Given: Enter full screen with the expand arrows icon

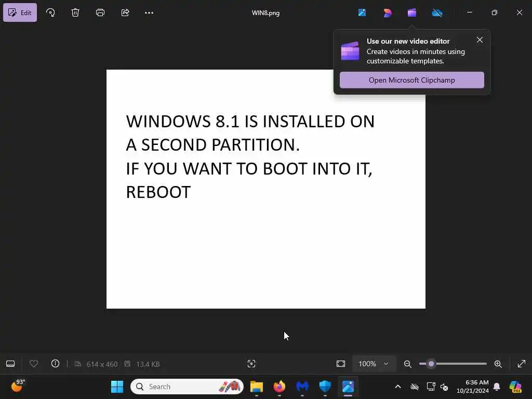Looking at the screenshot, I should pyautogui.click(x=522, y=364).
